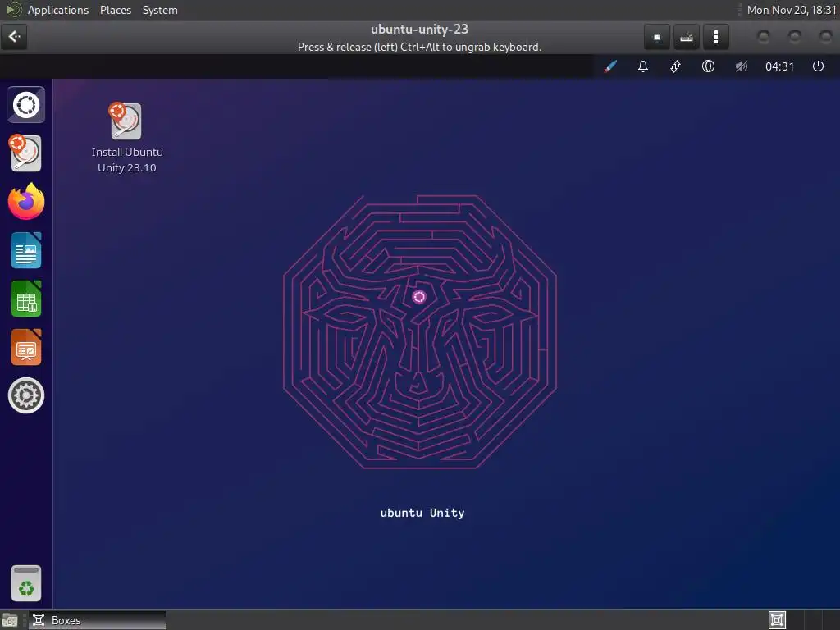Go back in the Boxes header bar
The width and height of the screenshot is (840, 630).
click(x=14, y=37)
